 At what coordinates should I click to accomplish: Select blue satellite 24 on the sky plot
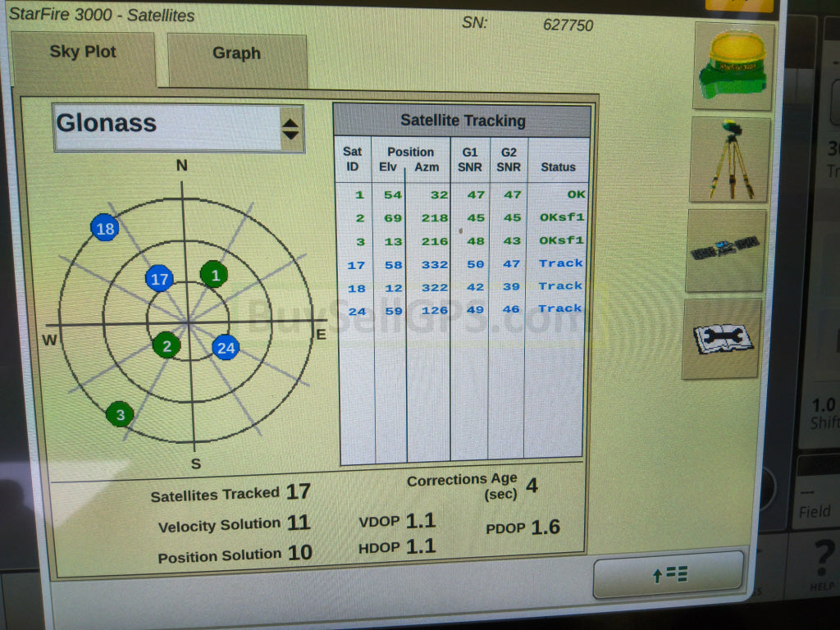pyautogui.click(x=226, y=348)
